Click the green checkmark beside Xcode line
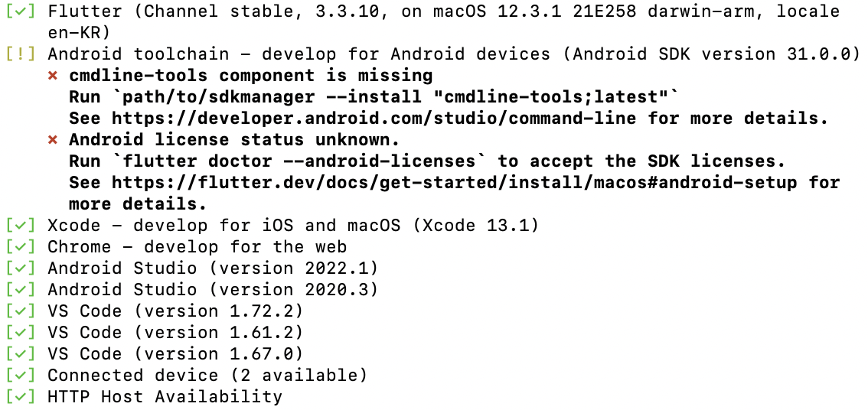868x410 pixels. coord(21,226)
